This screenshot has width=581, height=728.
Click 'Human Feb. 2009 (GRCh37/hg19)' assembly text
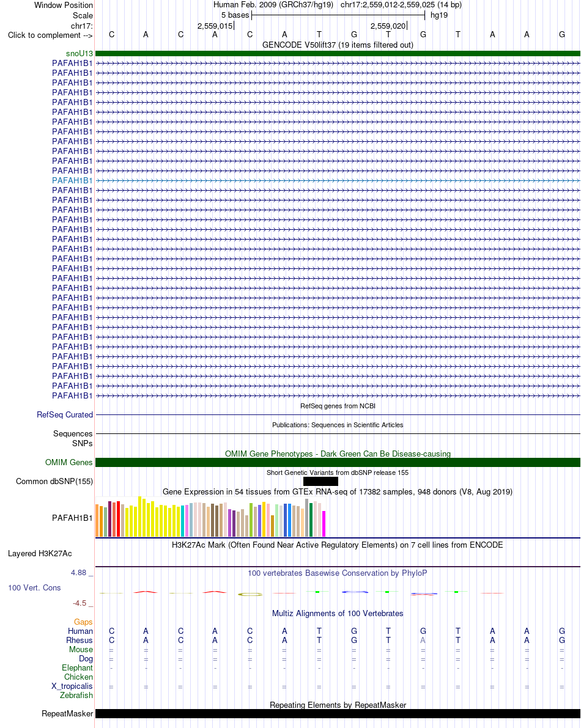pyautogui.click(x=273, y=5)
